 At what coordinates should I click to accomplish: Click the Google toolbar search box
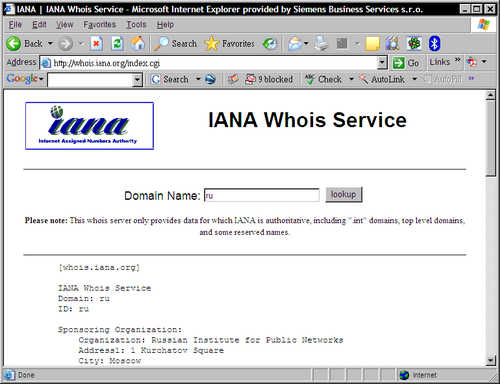pos(90,80)
